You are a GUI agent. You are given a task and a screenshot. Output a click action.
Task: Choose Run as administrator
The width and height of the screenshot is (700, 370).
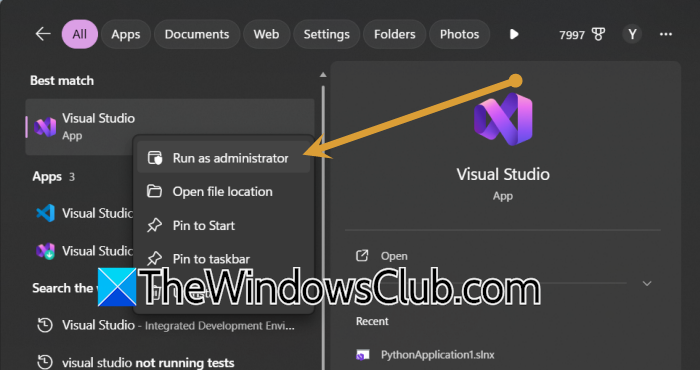click(x=224, y=158)
